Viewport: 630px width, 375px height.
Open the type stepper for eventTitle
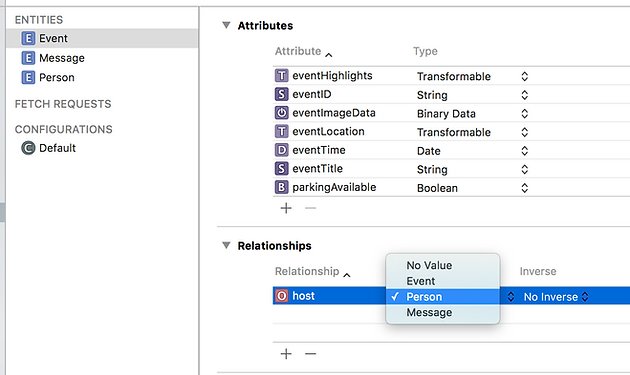(x=524, y=169)
